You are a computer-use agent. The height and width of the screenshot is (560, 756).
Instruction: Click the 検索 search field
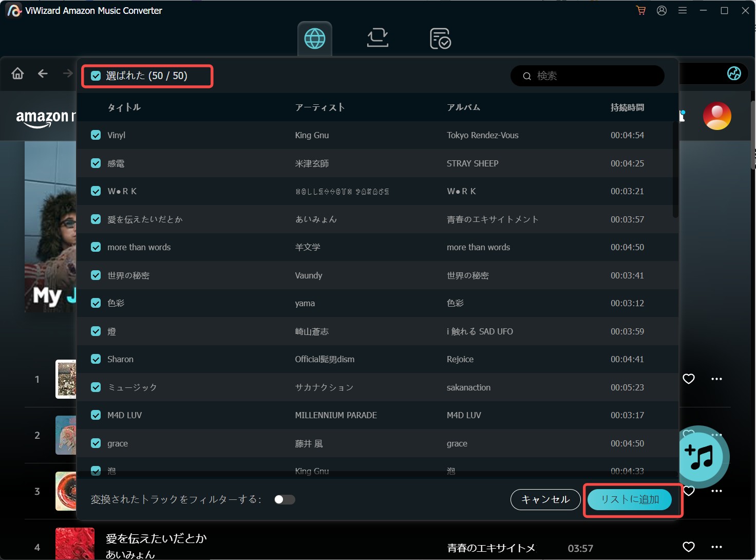click(588, 76)
